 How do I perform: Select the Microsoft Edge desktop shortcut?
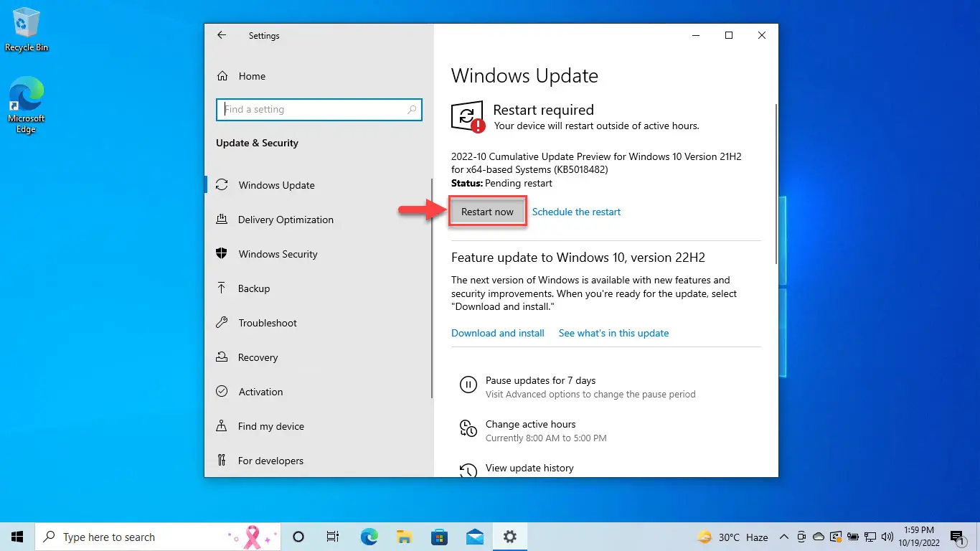pos(27,105)
